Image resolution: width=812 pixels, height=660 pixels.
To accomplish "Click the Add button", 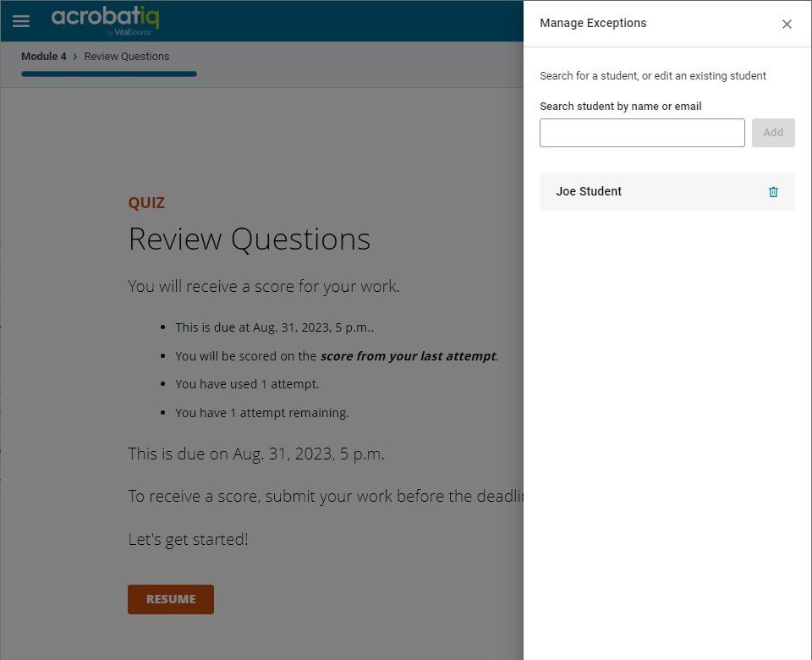I will point(773,133).
